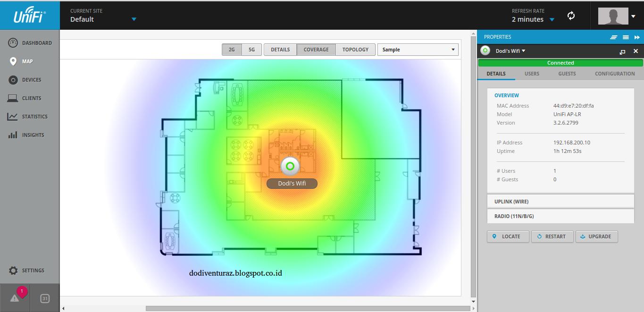Open the user account dropdown arrow
Viewport: 644px width, 312px height.
point(633,16)
